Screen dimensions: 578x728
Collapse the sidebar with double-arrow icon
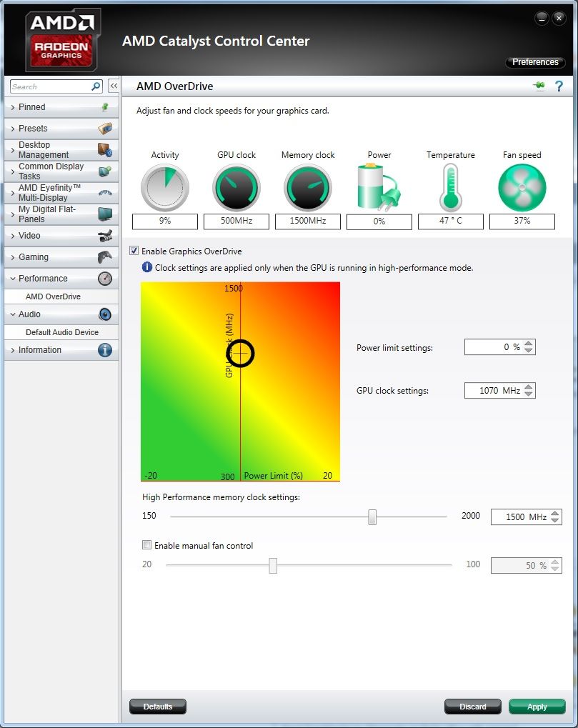(114, 86)
